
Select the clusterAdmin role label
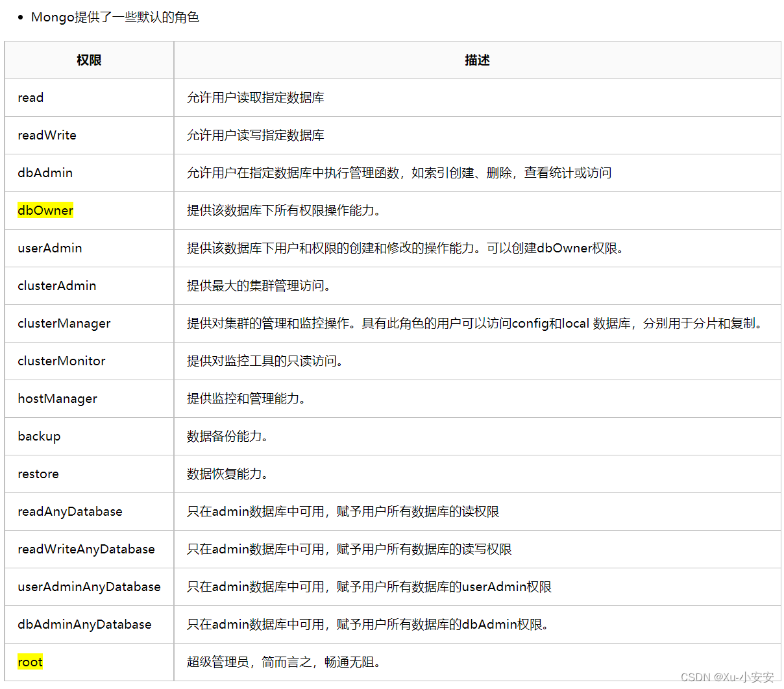point(56,285)
